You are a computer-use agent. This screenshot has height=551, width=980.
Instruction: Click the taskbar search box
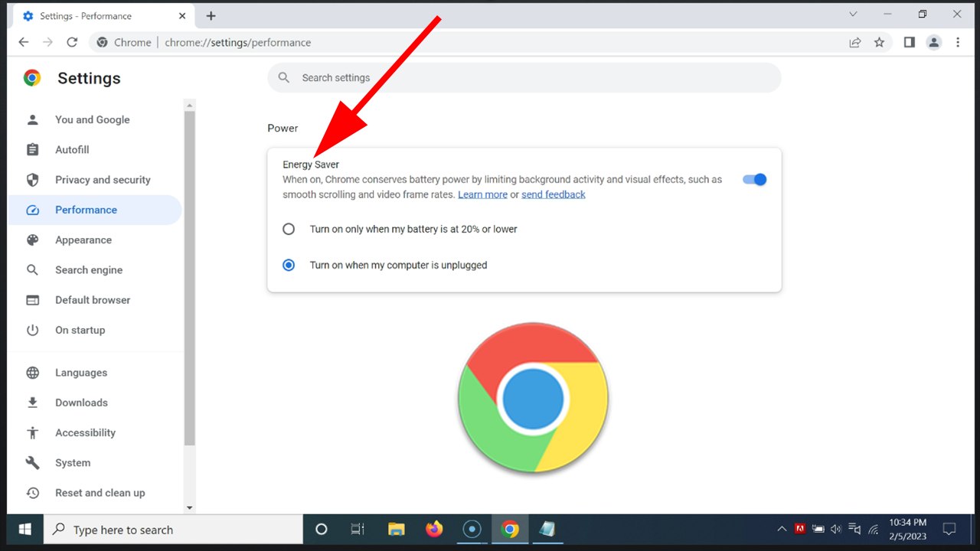[173, 530]
